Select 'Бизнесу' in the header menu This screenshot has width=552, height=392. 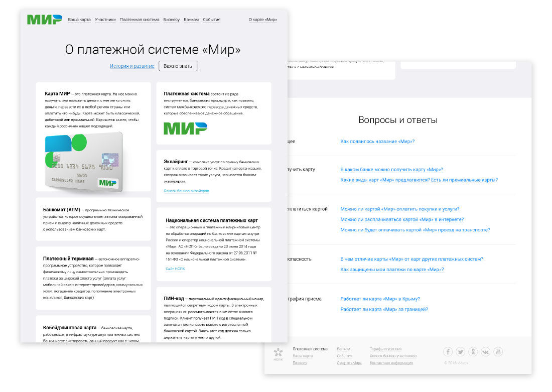(171, 20)
